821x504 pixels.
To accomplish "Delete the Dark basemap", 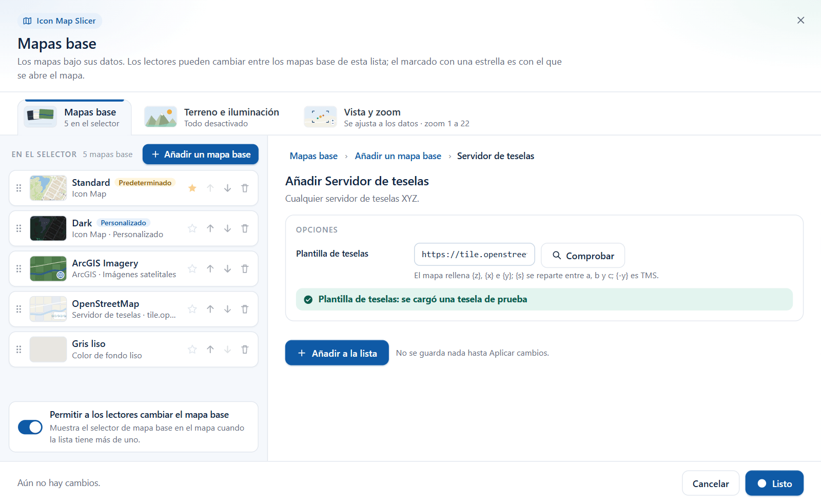I will (245, 228).
